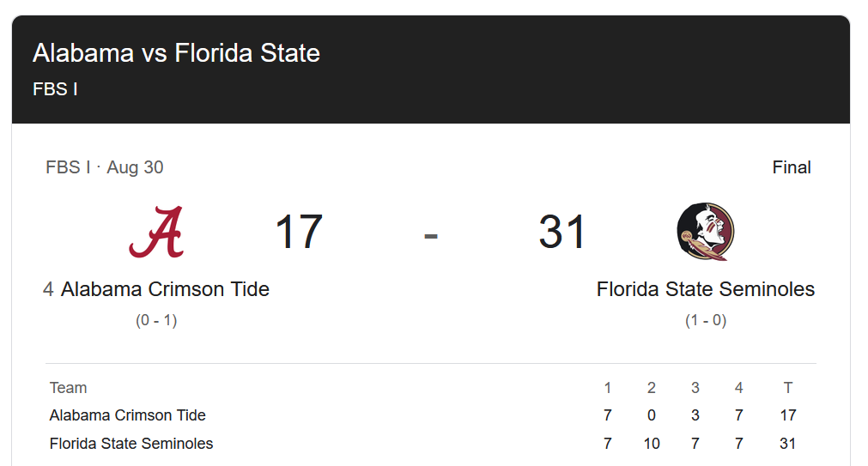Select Florida State's second quarter score of 10
The height and width of the screenshot is (466, 868).
click(651, 444)
